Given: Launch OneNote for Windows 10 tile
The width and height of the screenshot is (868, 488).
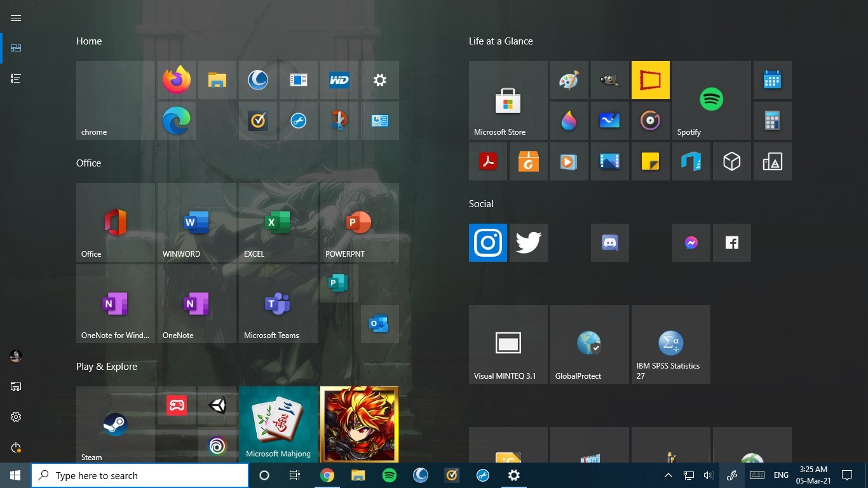Looking at the screenshot, I should coord(116,304).
